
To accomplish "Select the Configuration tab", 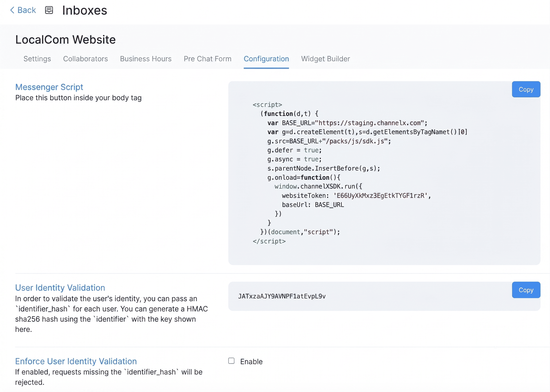I will pos(266,59).
